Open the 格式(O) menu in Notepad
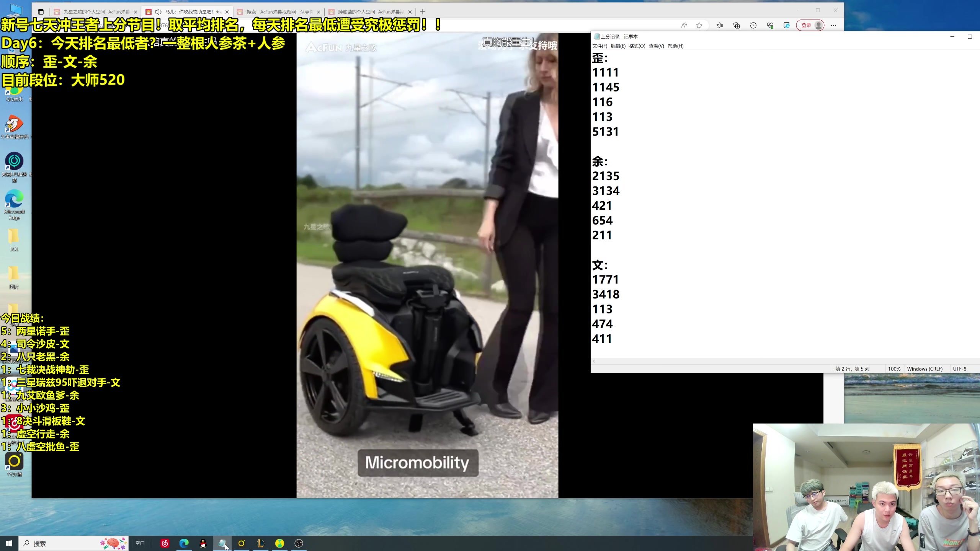Viewport: 980px width, 551px height. click(637, 46)
